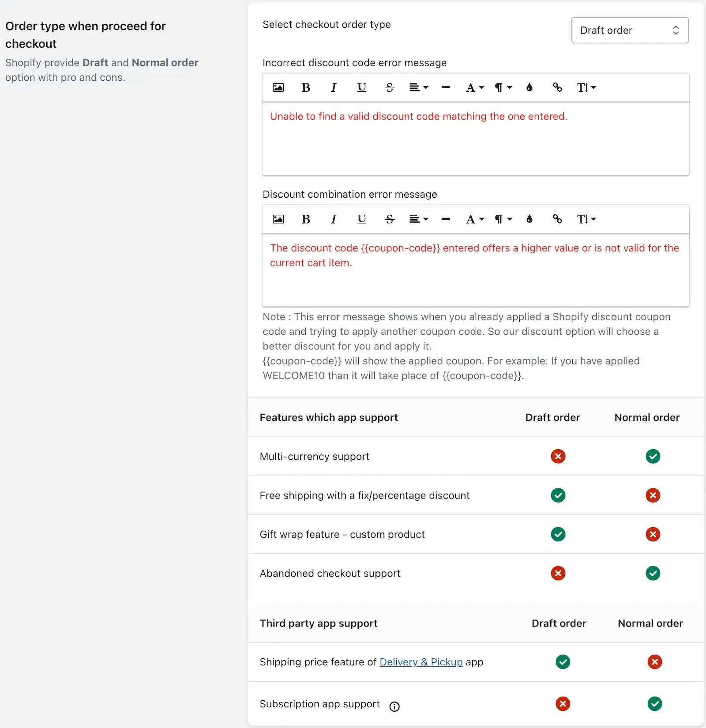The image size is (706, 728).
Task: Expand Align dropdown in incorrect discount editor
Action: click(x=419, y=87)
